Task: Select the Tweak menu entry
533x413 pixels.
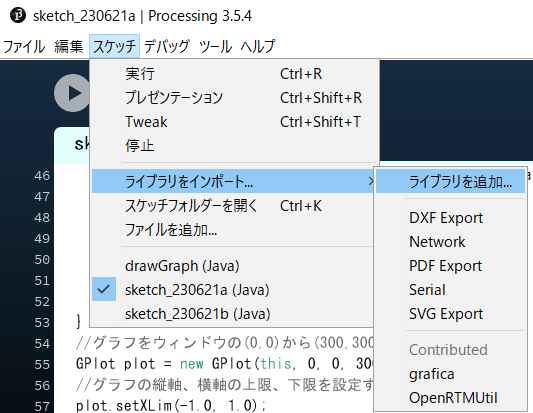Action: click(x=235, y=122)
